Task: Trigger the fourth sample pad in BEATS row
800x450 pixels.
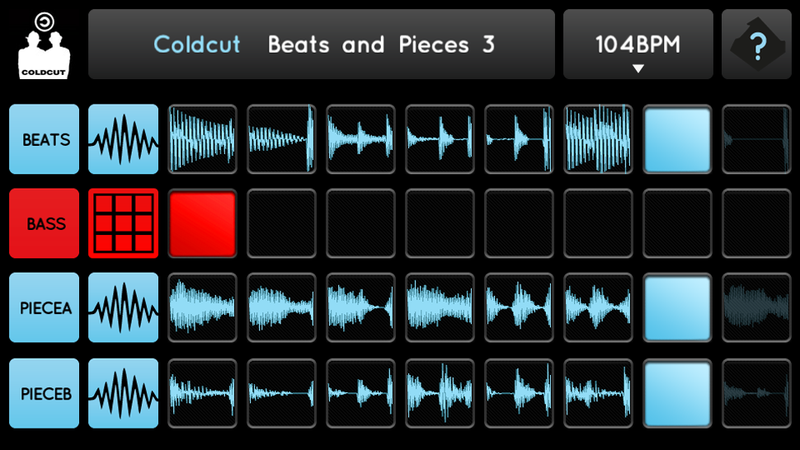Action: coord(440,139)
